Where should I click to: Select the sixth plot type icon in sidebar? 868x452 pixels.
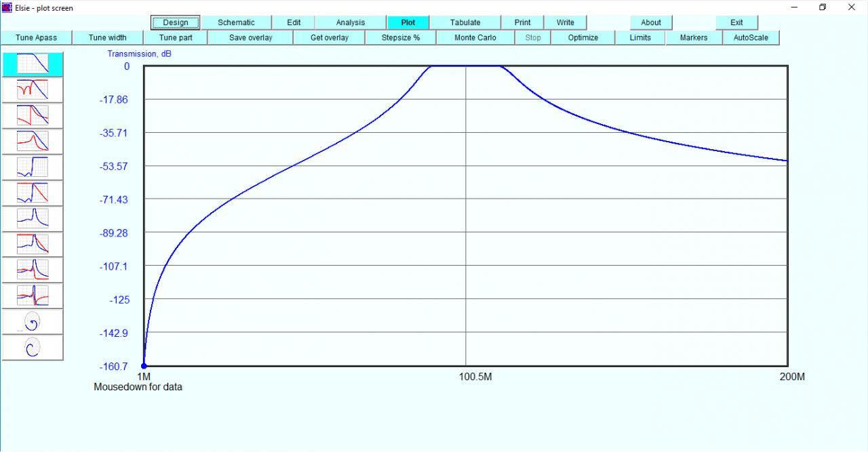(x=33, y=193)
